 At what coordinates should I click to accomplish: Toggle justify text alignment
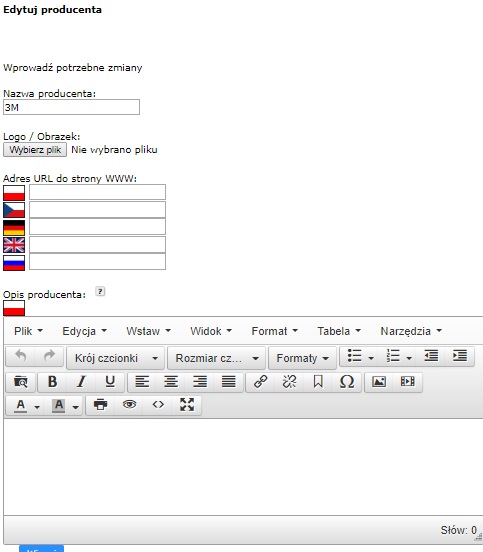click(229, 382)
